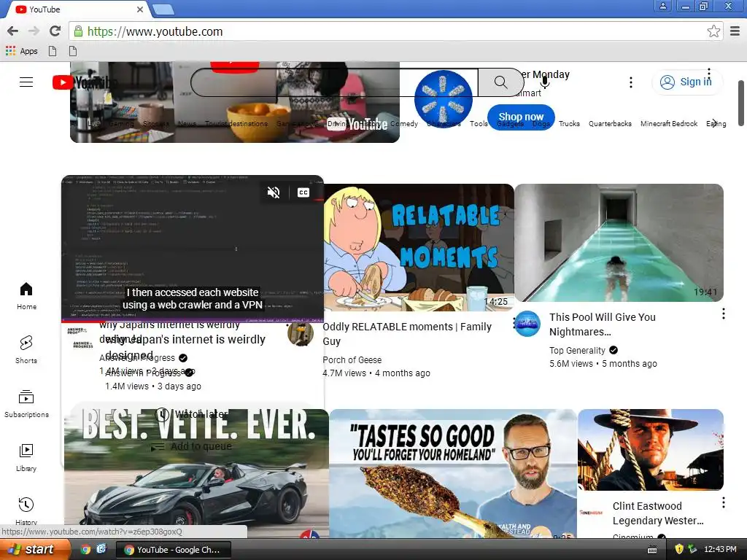Open the This Pool Will Give You Nightmares title
This screenshot has height=560, width=747.
tap(602, 324)
